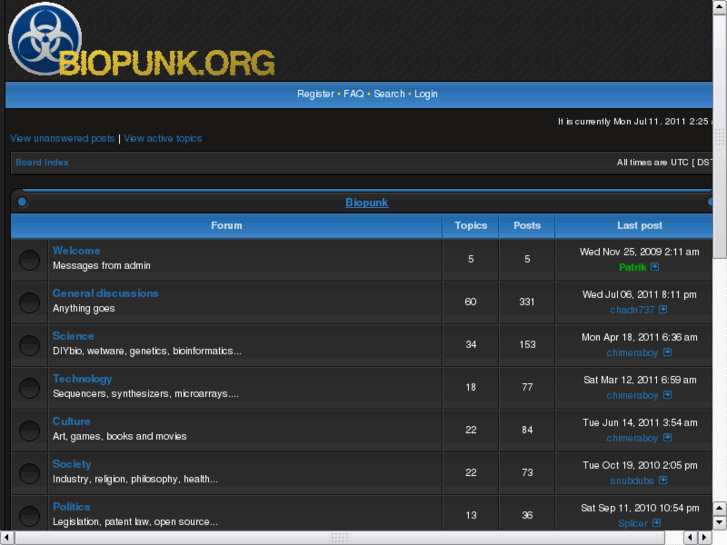Open the Login page
727x545 pixels.
pyautogui.click(x=426, y=94)
